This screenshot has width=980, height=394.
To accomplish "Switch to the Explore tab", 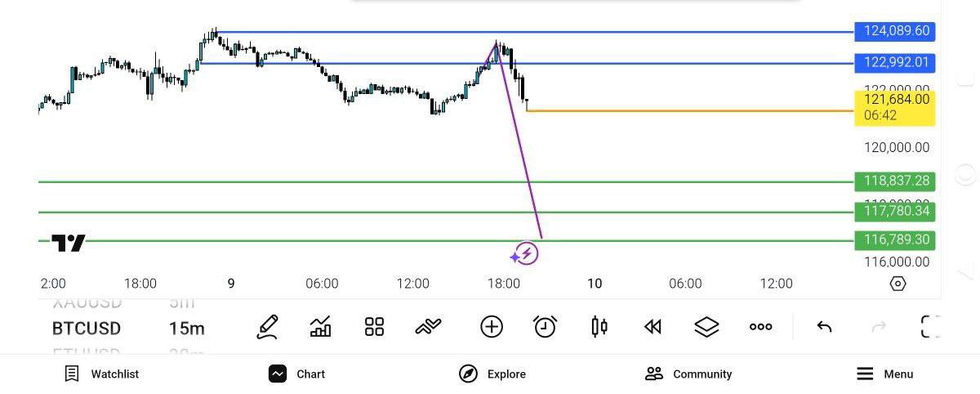I will [492, 374].
